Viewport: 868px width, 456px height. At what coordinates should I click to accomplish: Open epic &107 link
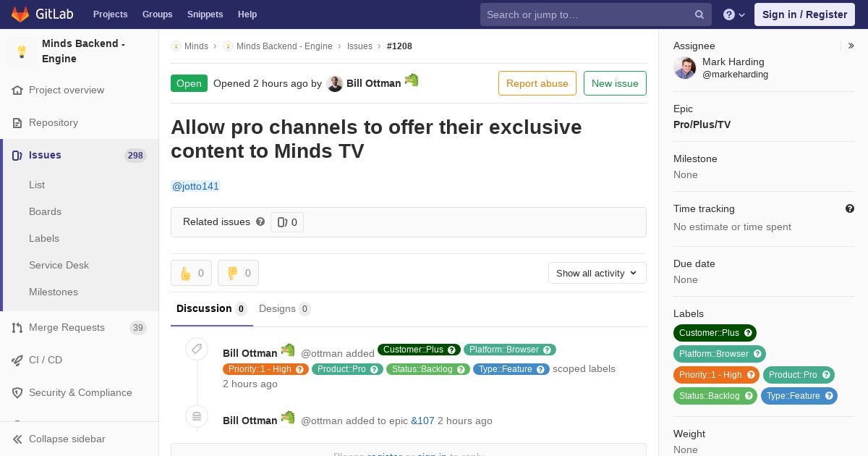422,421
